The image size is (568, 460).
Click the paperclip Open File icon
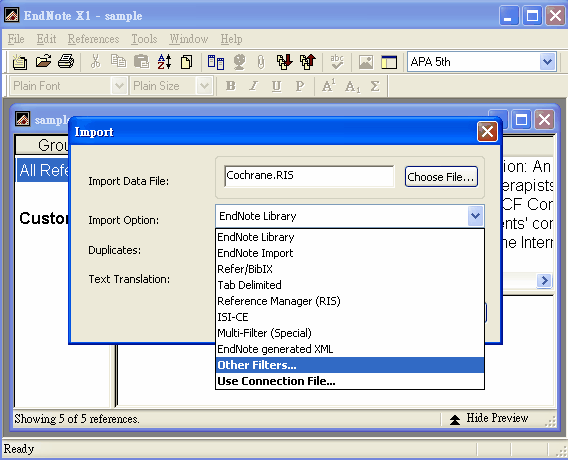click(260, 62)
